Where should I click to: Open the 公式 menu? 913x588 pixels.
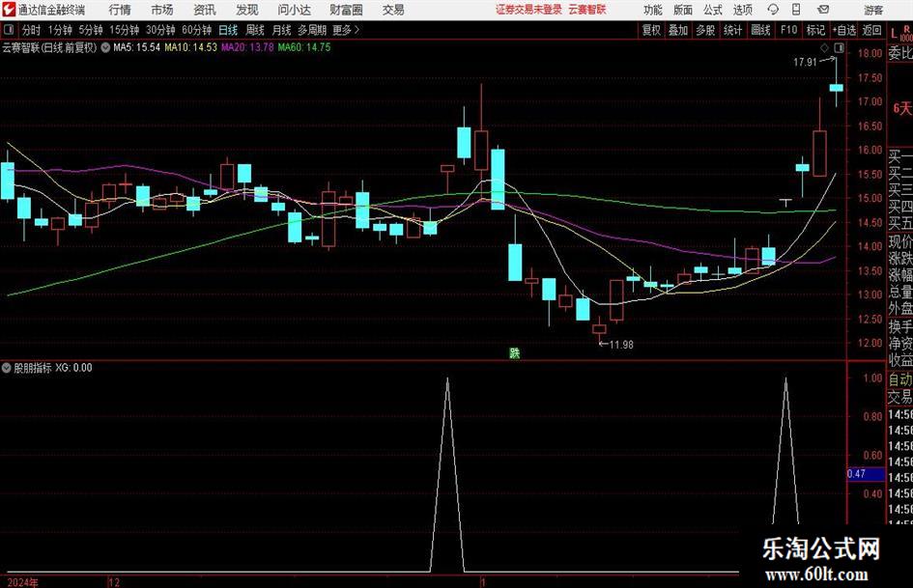pos(713,10)
